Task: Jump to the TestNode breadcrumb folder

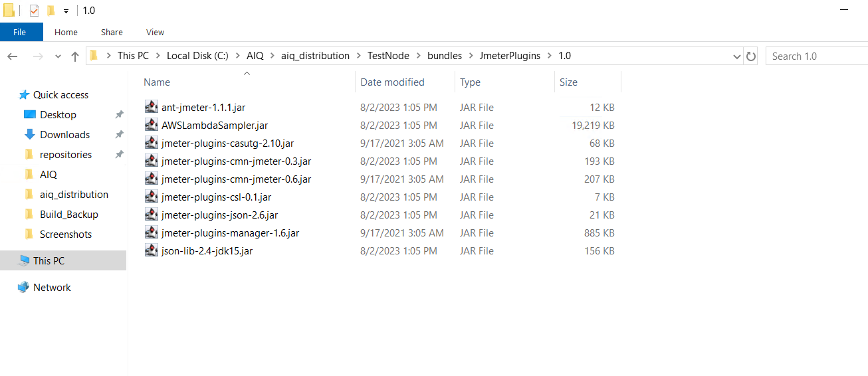Action: pyautogui.click(x=388, y=56)
